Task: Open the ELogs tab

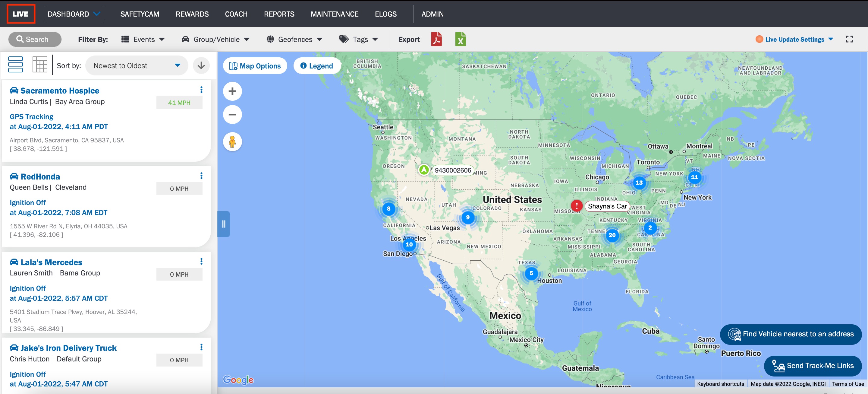Action: [386, 14]
